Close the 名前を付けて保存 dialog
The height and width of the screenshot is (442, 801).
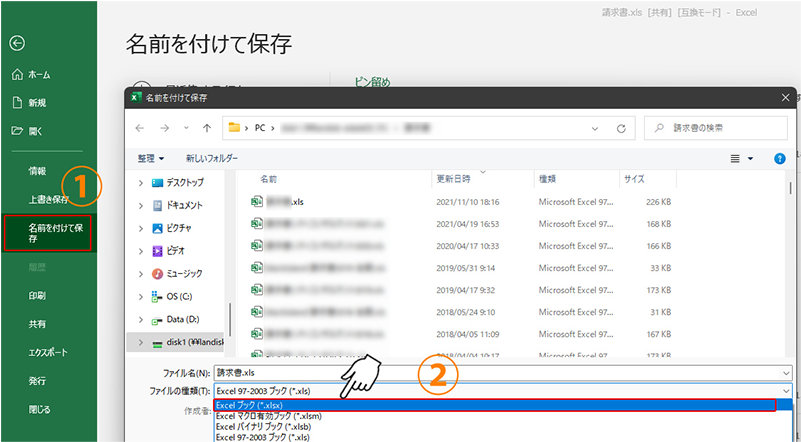click(x=785, y=98)
